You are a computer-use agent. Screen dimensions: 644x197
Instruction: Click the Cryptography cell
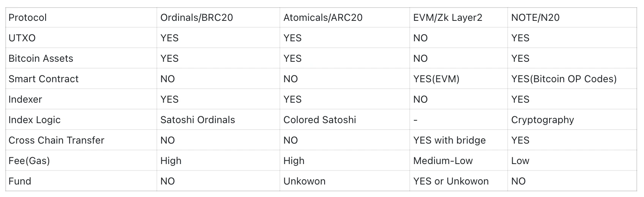pyautogui.click(x=543, y=120)
